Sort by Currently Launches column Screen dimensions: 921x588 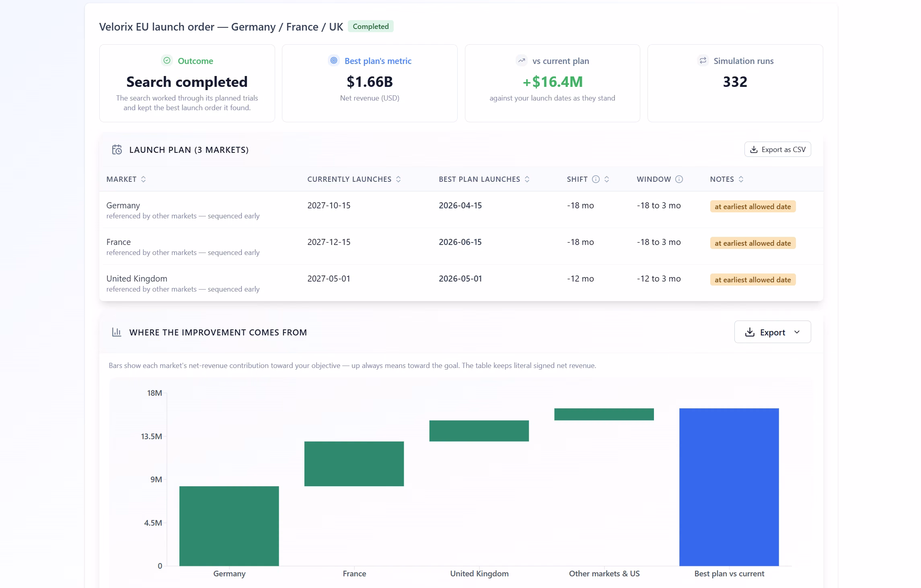coord(398,179)
